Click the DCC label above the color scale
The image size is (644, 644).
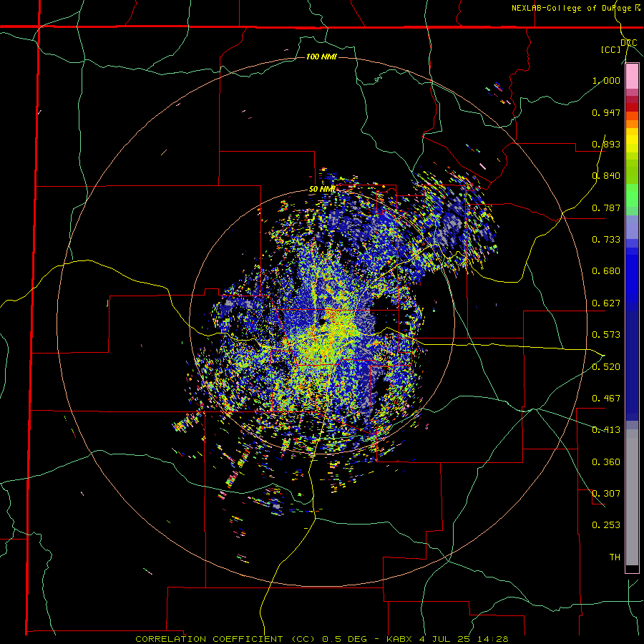[x=628, y=42]
